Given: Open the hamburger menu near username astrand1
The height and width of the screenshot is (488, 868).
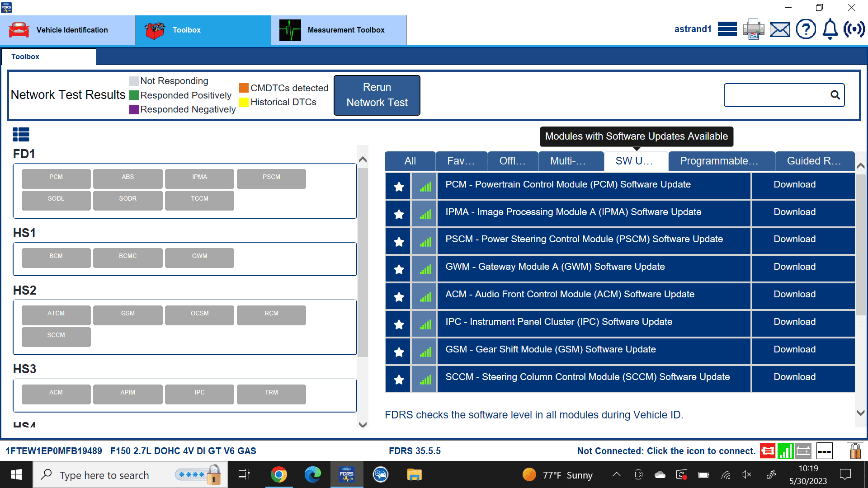Looking at the screenshot, I should click(727, 29).
